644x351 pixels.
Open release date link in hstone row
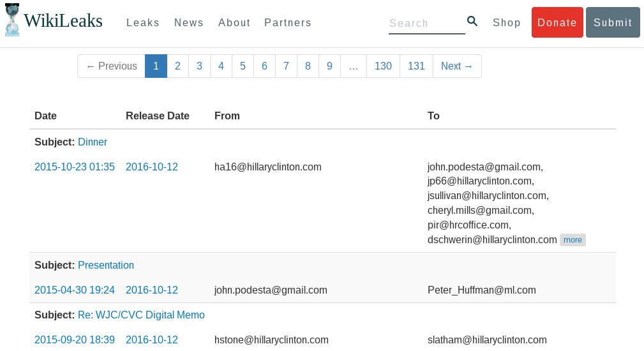(151, 340)
